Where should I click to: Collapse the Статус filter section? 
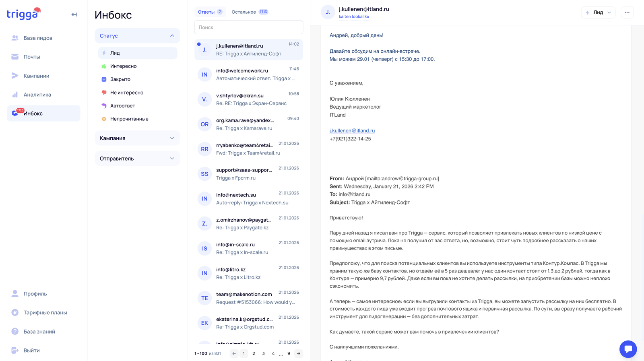tap(172, 36)
